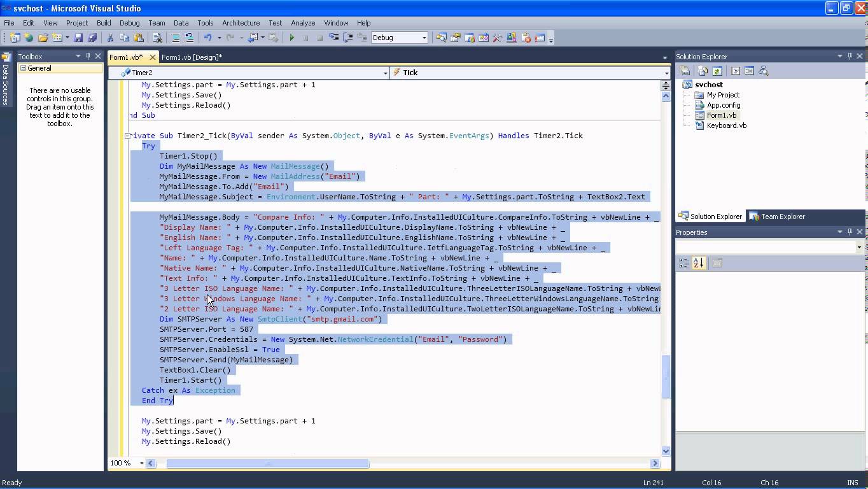Click the Cut scissors icon
Image resolution: width=868 pixels, height=489 pixels.
[110, 38]
